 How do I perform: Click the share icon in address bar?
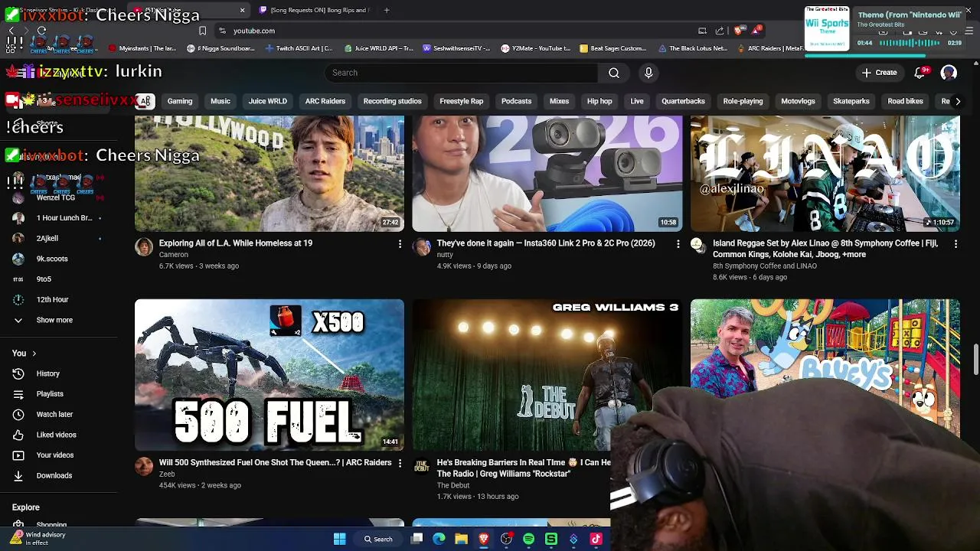[720, 31]
